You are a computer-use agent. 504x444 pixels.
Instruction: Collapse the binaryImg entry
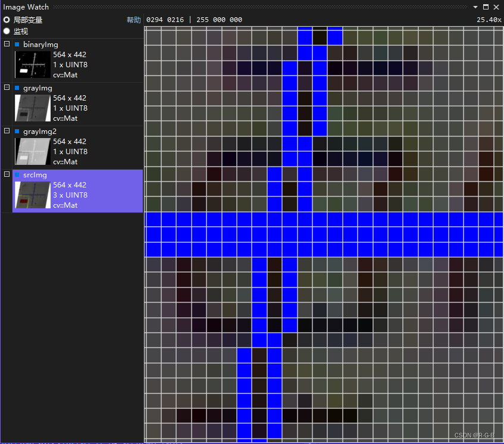click(x=7, y=43)
